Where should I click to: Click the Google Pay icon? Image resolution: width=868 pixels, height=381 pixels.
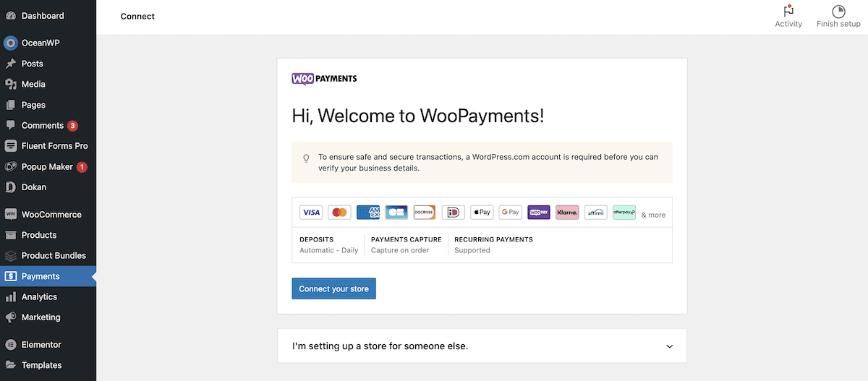(x=510, y=213)
